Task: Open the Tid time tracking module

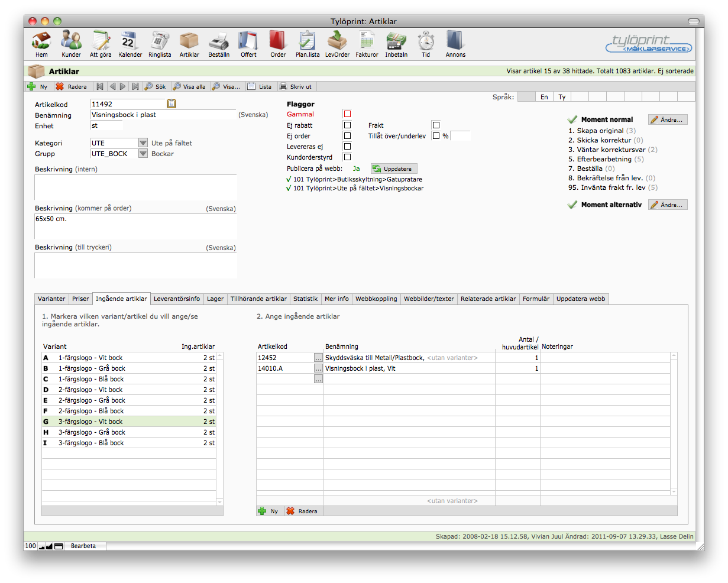Action: 426,44
